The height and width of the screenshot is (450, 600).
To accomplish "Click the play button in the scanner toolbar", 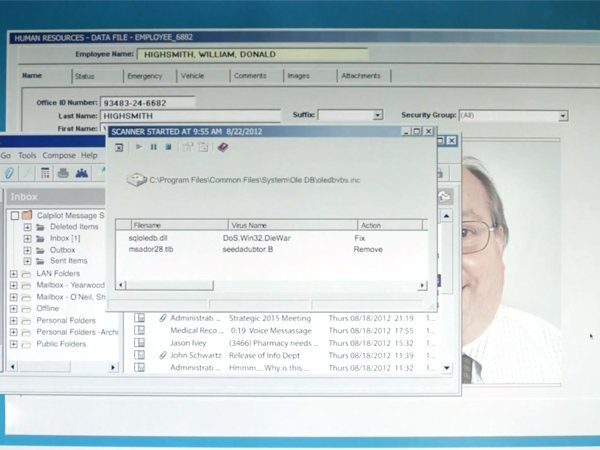I will coord(139,147).
